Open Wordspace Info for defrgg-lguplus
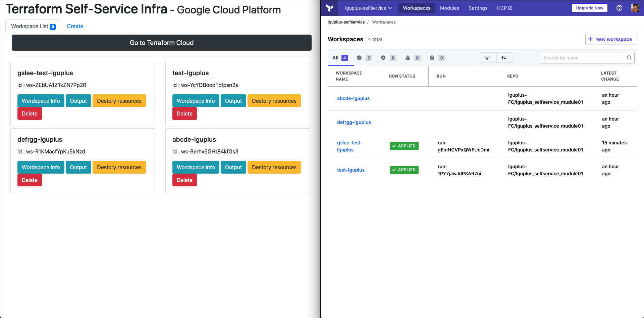The width and height of the screenshot is (644, 318). coord(41,167)
